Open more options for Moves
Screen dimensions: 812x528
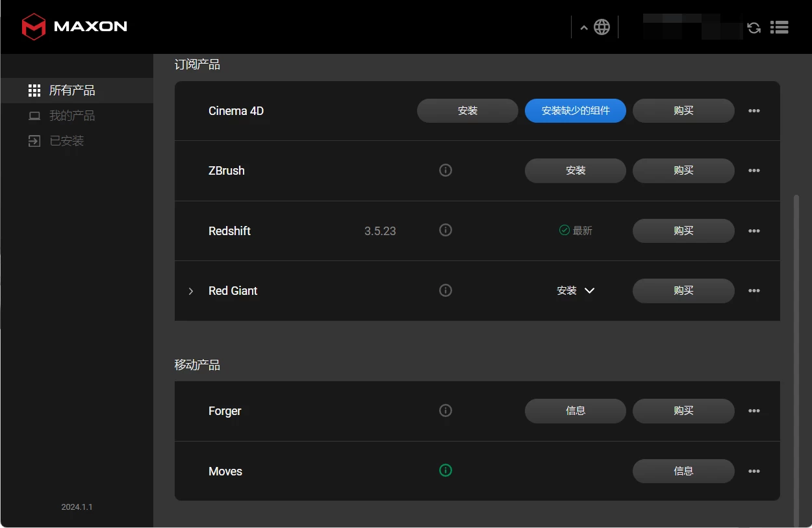coord(754,471)
